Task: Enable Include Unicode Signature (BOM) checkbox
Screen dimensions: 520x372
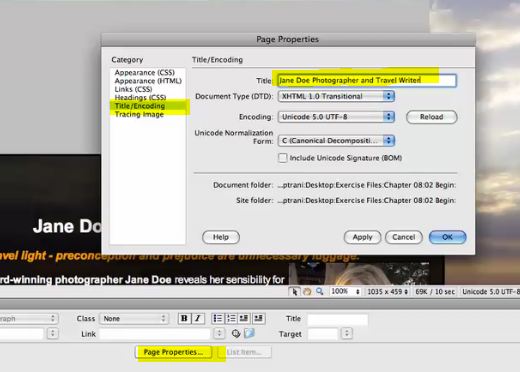Action: (283, 158)
